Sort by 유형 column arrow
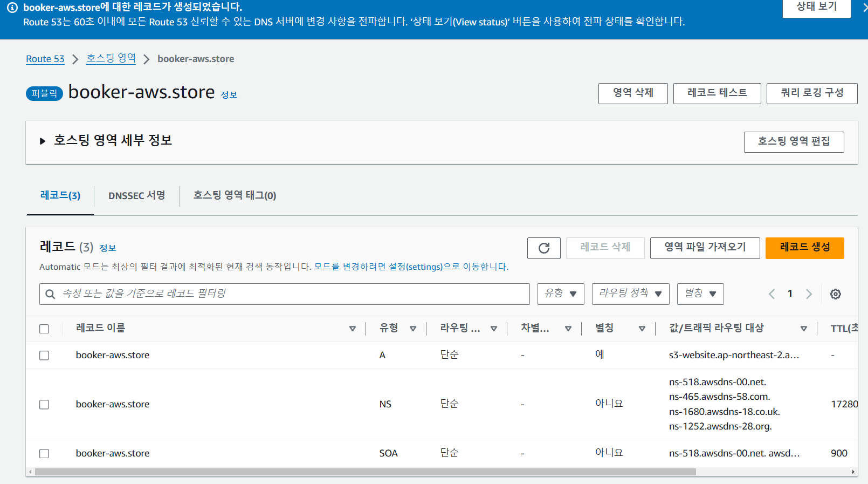The width and height of the screenshot is (868, 484). tap(413, 329)
